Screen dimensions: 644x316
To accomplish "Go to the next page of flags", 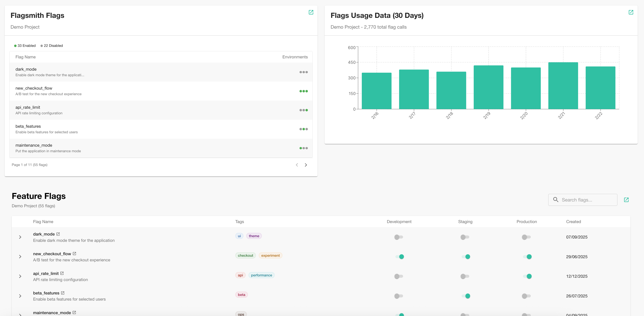I will (x=306, y=165).
